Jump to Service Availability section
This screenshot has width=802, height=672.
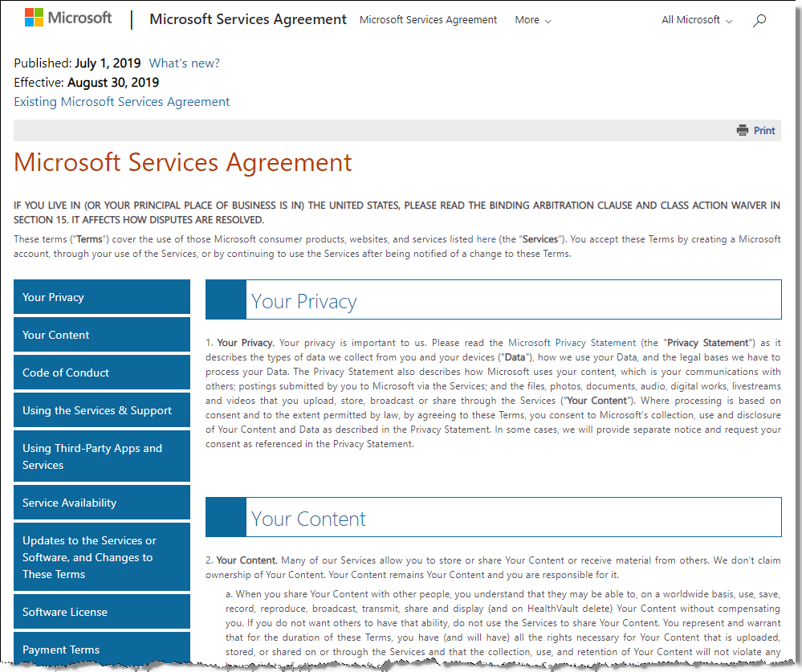(102, 503)
